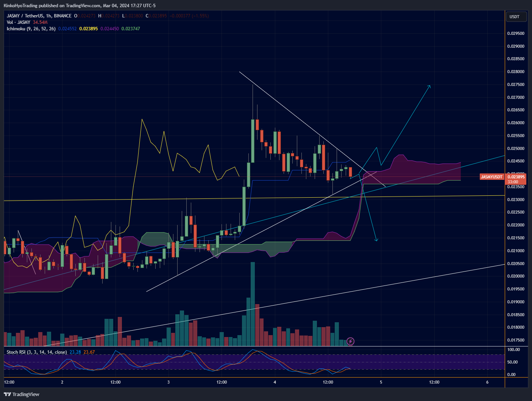Click the 0.020000 price axis label
The image size is (532, 401).
[x=516, y=276]
